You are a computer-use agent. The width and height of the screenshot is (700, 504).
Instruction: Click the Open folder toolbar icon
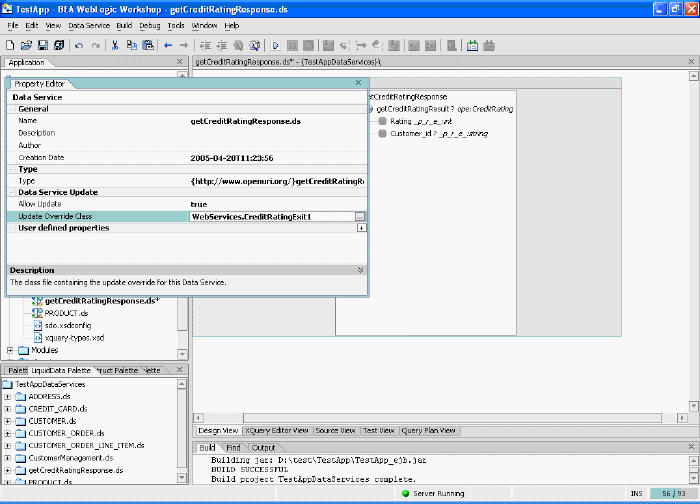pos(26,45)
